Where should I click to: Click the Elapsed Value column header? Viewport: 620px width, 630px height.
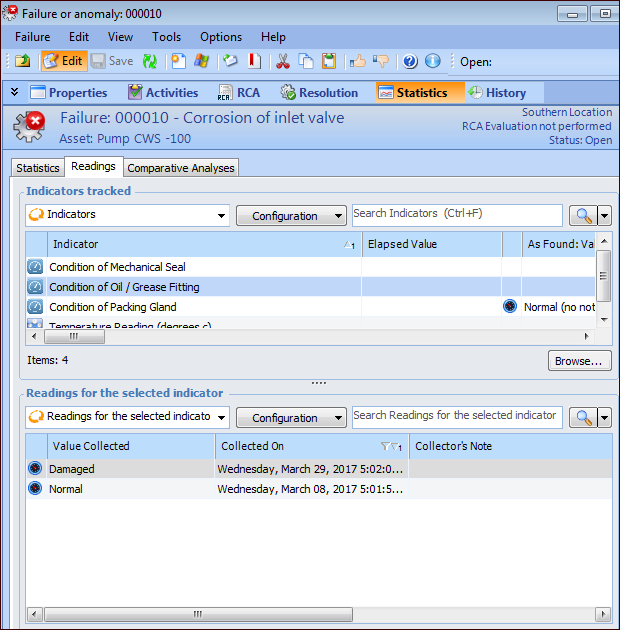[432, 244]
